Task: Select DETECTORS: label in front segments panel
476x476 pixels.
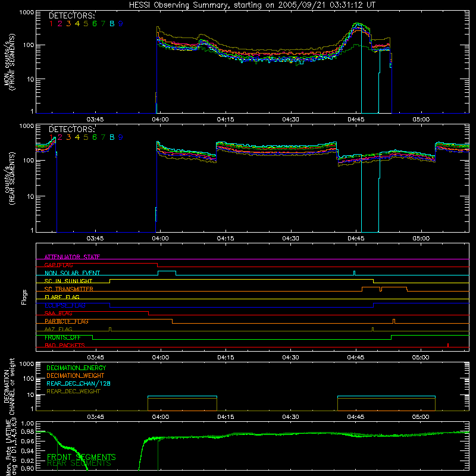Action: click(x=71, y=16)
